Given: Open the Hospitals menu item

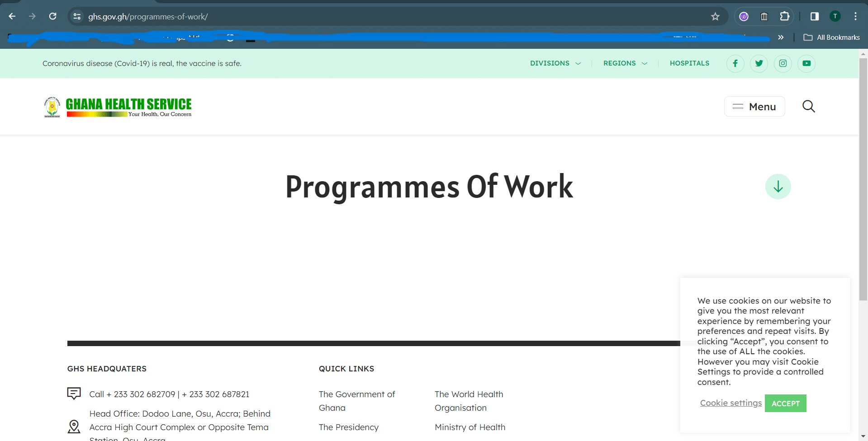Looking at the screenshot, I should (689, 63).
